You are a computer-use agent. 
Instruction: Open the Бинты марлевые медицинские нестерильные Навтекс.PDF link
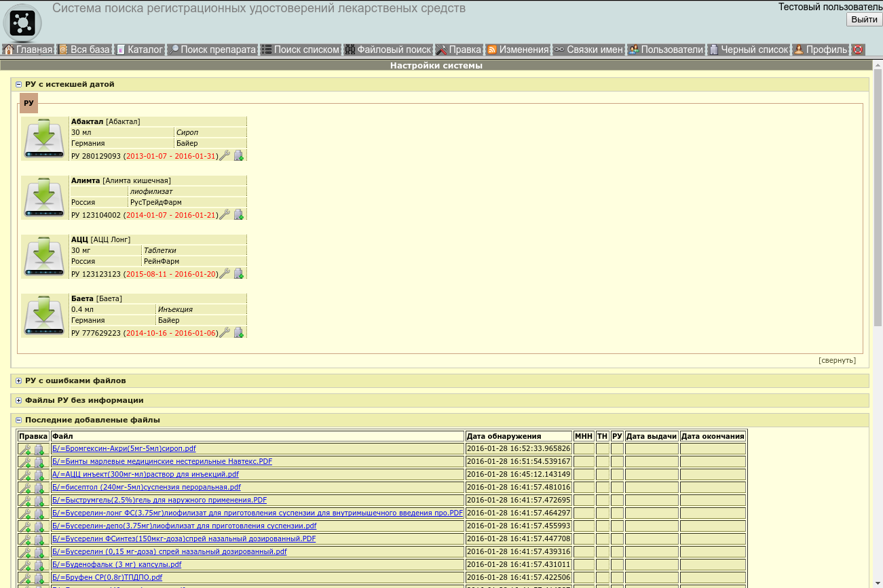162,462
